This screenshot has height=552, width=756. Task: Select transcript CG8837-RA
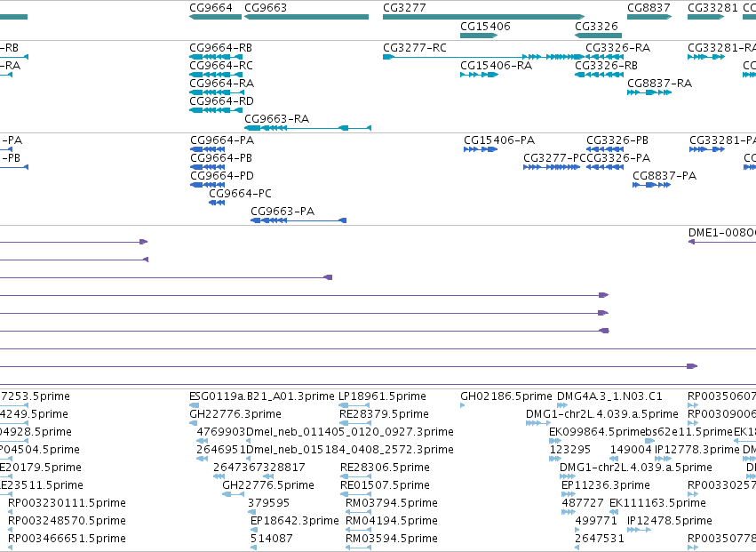[x=659, y=84]
